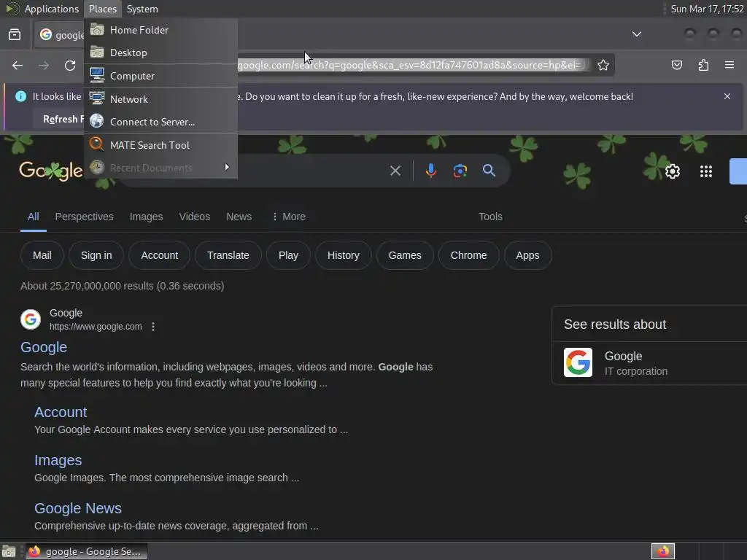Launch the MATE Search Tool
This screenshot has width=747, height=560.
tap(161, 145)
